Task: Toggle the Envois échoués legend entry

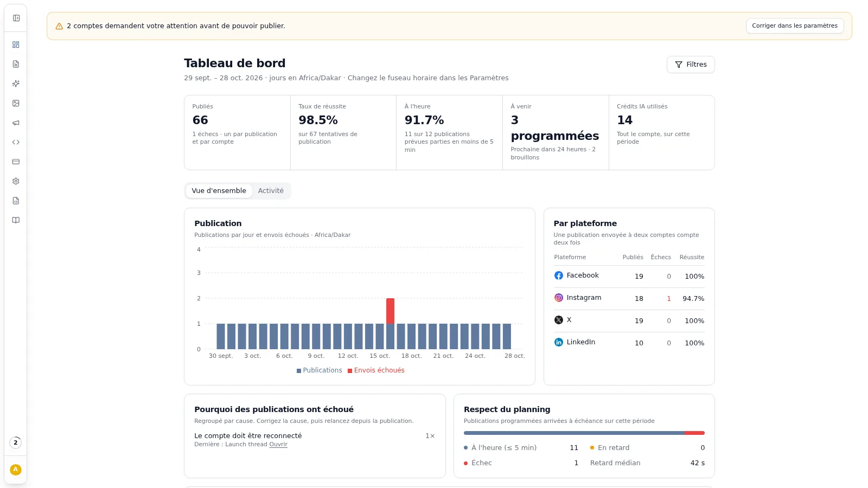Action: point(376,370)
